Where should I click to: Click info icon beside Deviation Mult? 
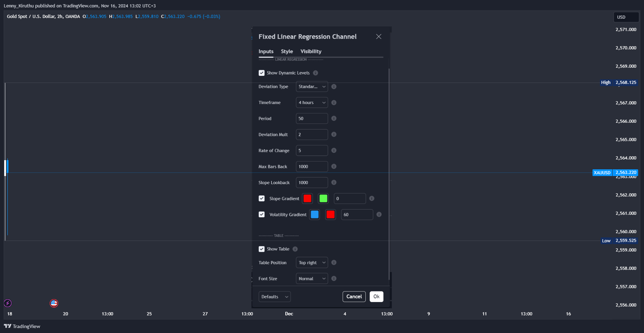click(334, 134)
